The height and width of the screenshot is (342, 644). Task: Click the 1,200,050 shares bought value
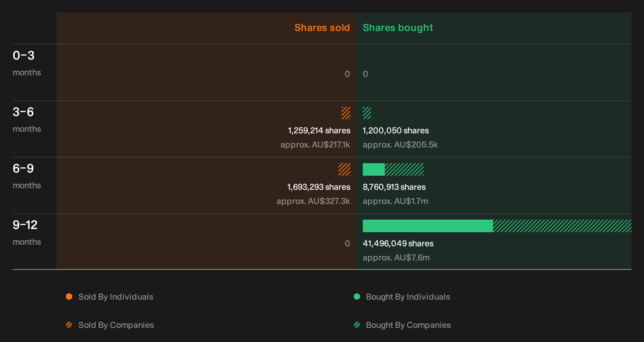pos(396,131)
